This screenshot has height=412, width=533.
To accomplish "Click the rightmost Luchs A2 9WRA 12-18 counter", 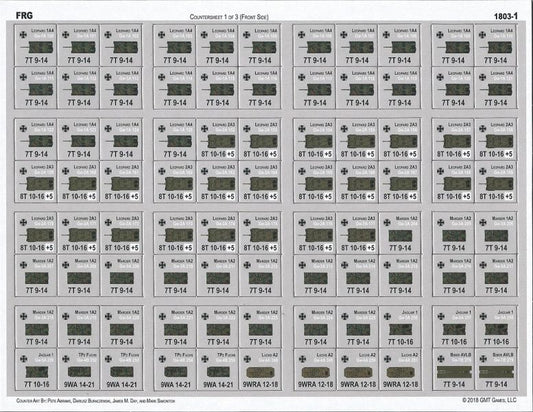I will [400, 370].
